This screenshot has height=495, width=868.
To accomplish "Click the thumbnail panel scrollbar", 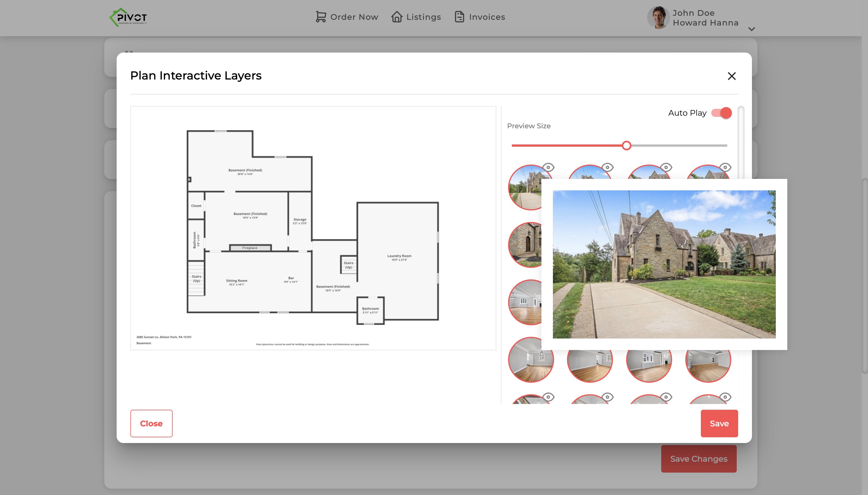I will [x=741, y=143].
